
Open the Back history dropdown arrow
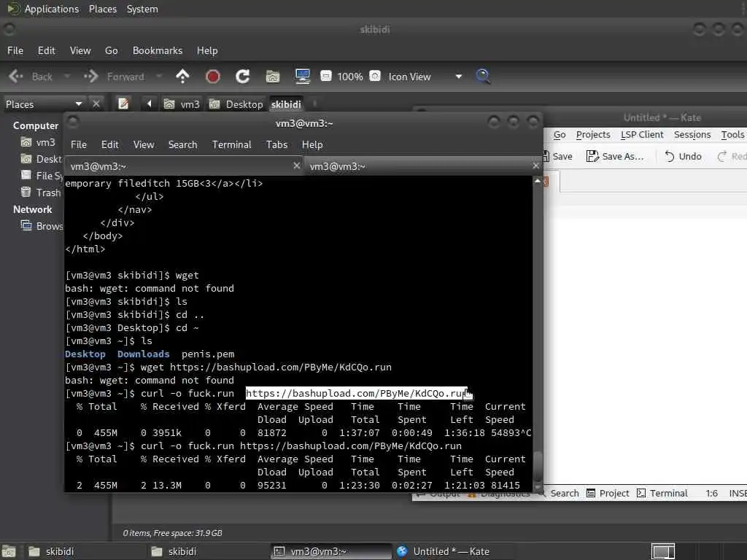point(66,76)
